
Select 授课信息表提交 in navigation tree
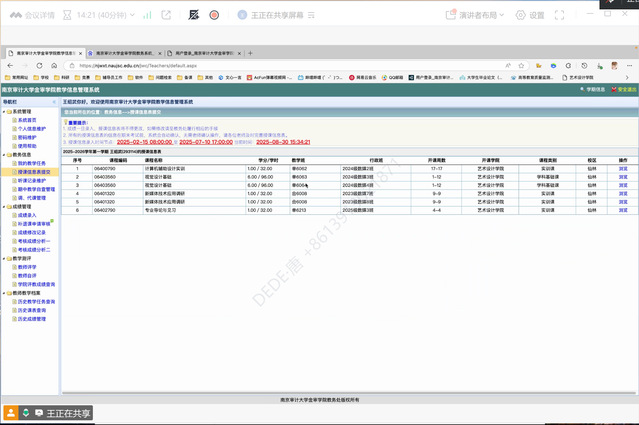point(36,171)
